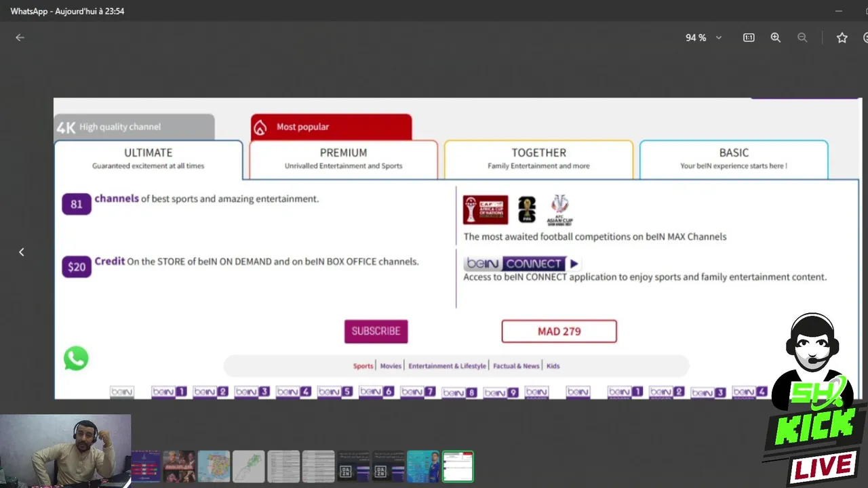Click the beIN 9 channel logo

click(x=500, y=392)
